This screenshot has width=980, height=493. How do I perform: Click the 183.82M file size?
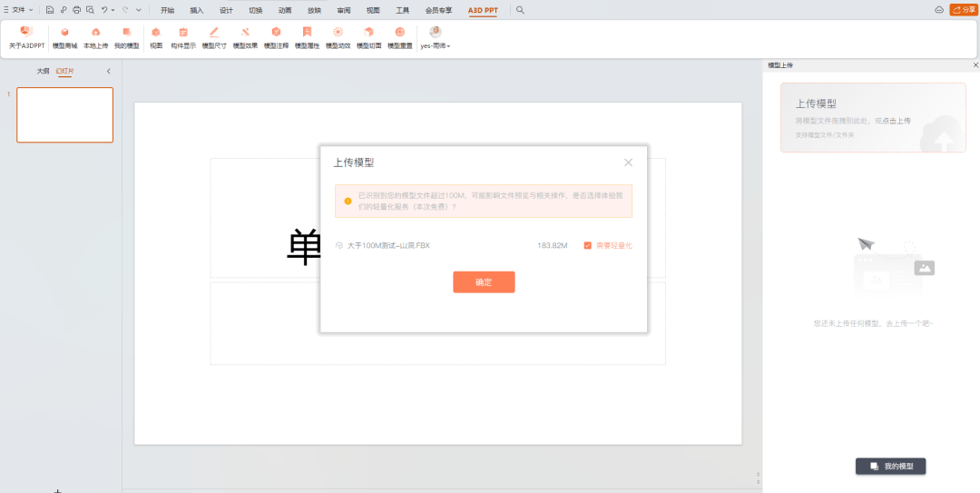point(553,245)
